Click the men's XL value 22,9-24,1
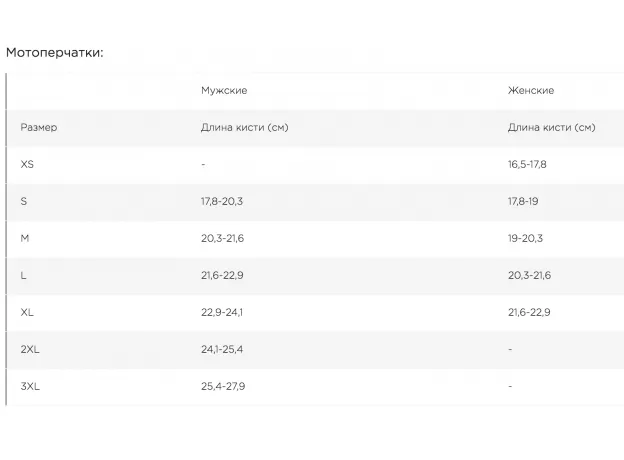Screen dimensions: 624x460 [222, 312]
